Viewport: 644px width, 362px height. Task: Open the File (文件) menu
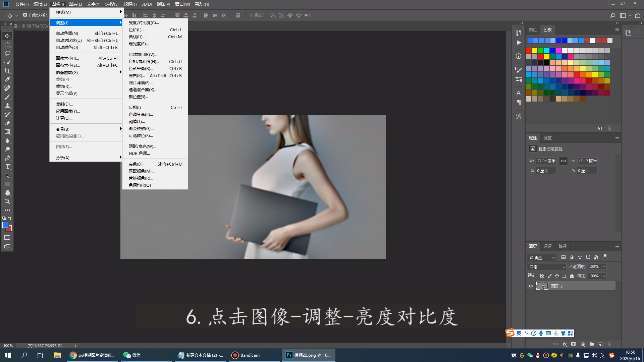click(x=21, y=4)
